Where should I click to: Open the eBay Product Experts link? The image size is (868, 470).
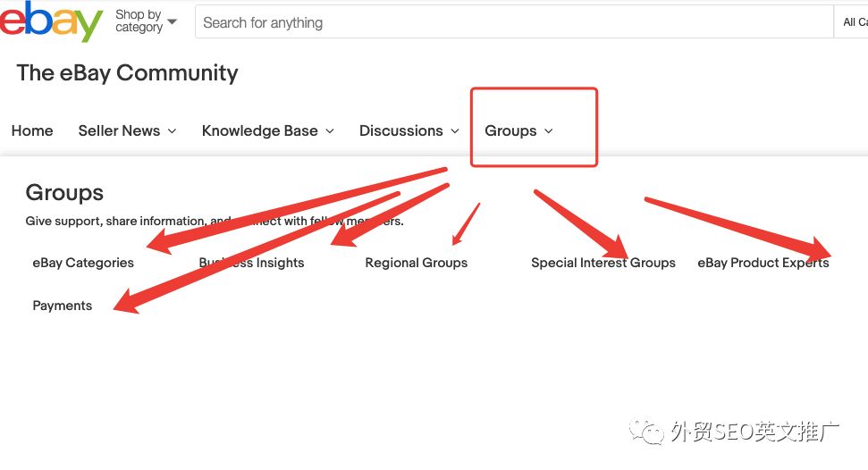click(763, 263)
